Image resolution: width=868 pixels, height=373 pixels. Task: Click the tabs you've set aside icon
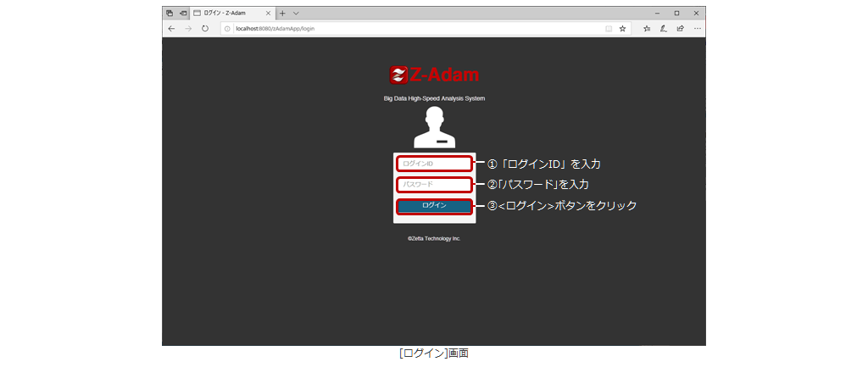(170, 14)
